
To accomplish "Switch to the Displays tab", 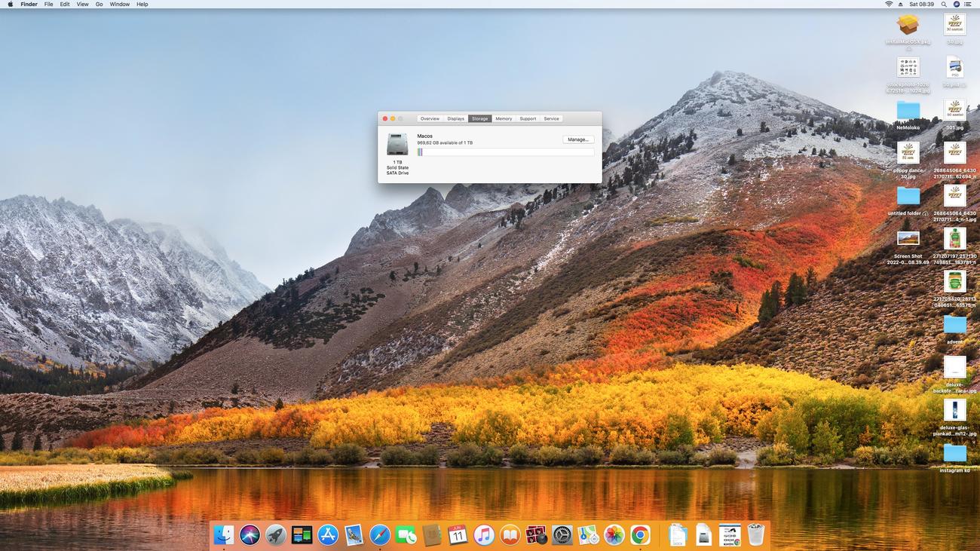I will [x=455, y=118].
